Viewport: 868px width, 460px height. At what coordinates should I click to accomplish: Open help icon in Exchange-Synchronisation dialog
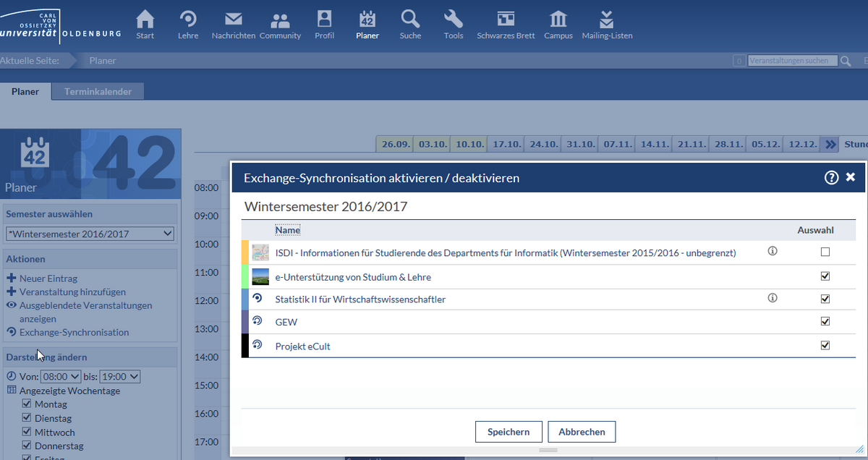(831, 177)
